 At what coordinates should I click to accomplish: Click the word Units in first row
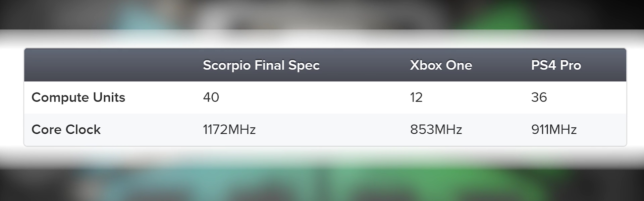click(x=109, y=97)
